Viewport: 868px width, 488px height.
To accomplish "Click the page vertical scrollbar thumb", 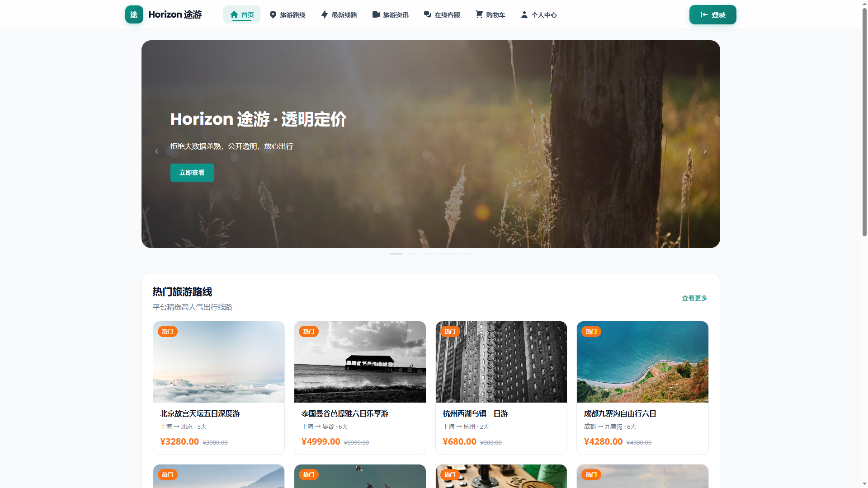I will [864, 121].
